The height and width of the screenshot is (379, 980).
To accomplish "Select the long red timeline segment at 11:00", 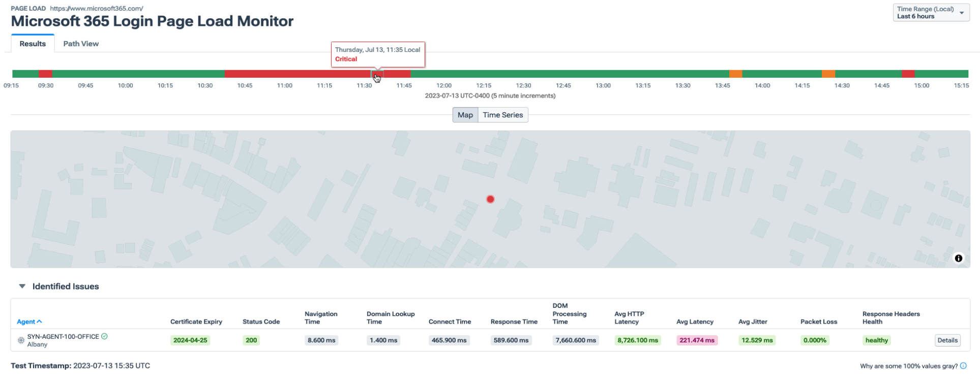I will [x=298, y=74].
